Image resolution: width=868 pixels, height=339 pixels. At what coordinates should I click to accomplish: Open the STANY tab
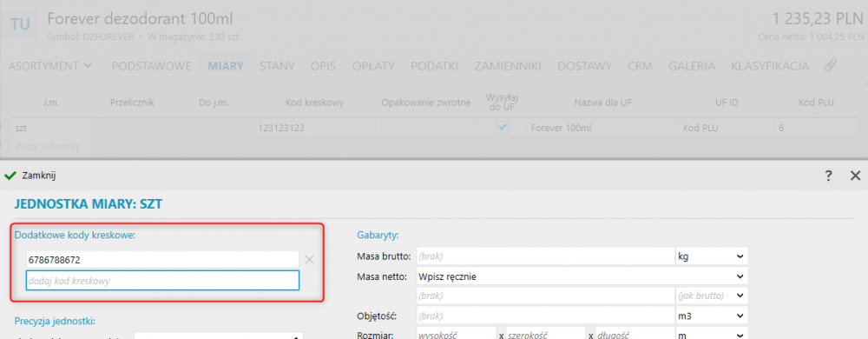[x=277, y=66]
